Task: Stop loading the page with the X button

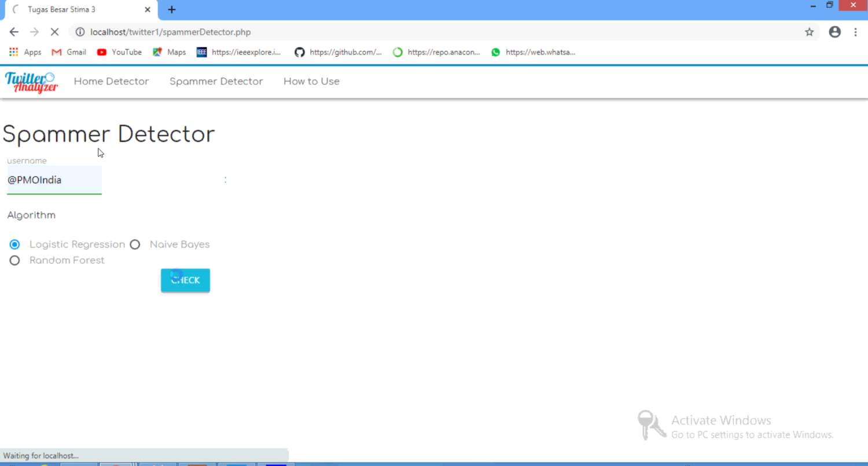Action: (x=54, y=32)
